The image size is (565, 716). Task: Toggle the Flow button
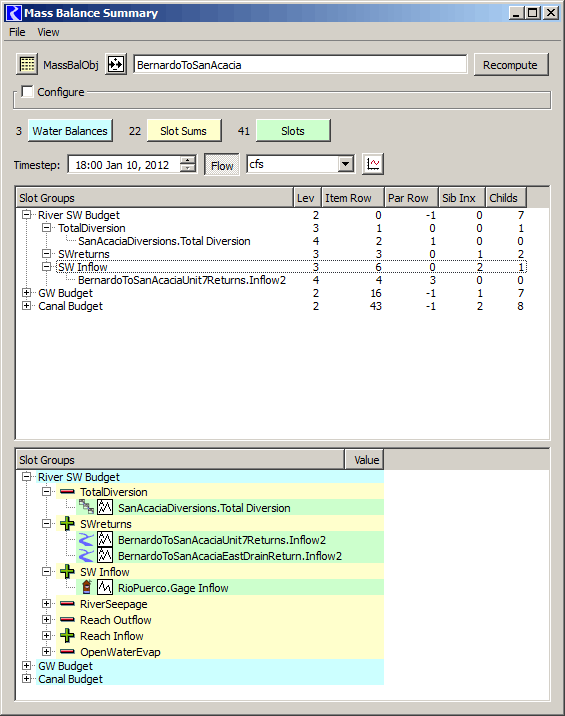click(x=222, y=165)
